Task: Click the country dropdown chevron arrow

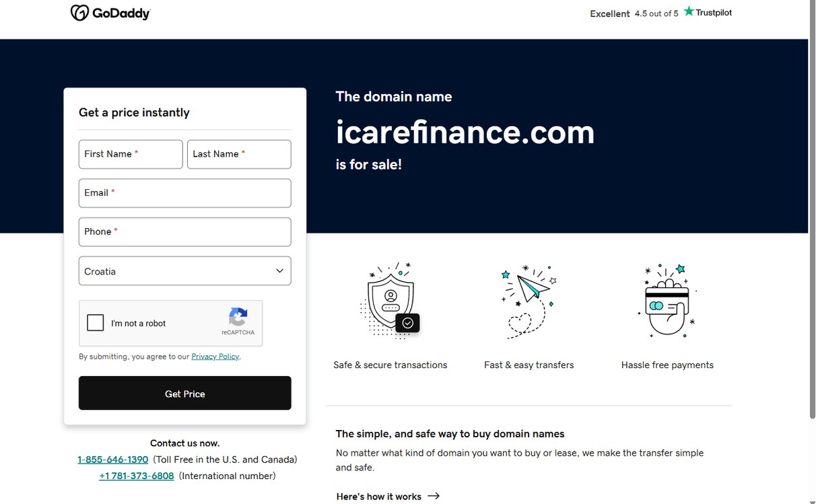Action: (279, 271)
